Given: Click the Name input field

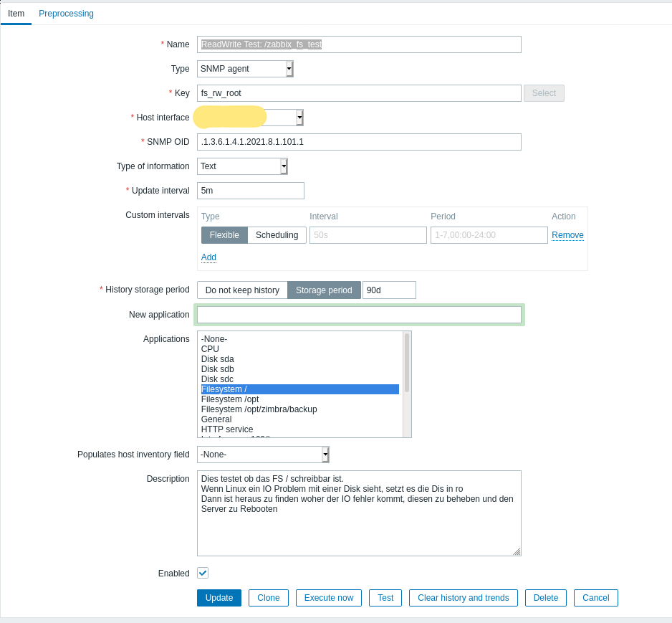Looking at the screenshot, I should (x=359, y=44).
